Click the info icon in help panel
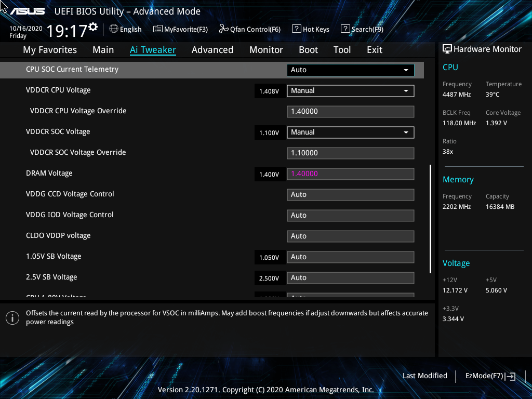 (x=12, y=318)
